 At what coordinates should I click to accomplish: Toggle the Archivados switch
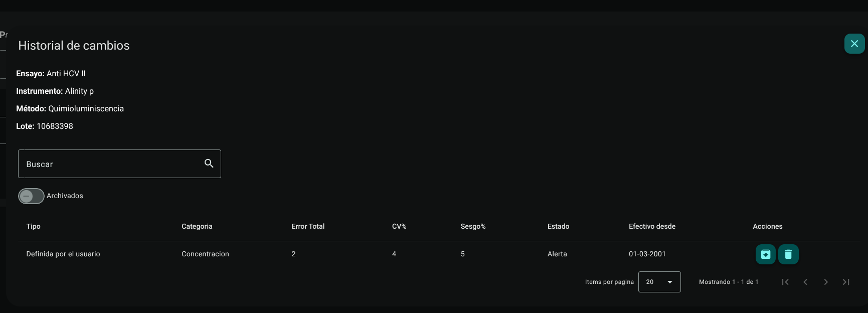point(31,196)
